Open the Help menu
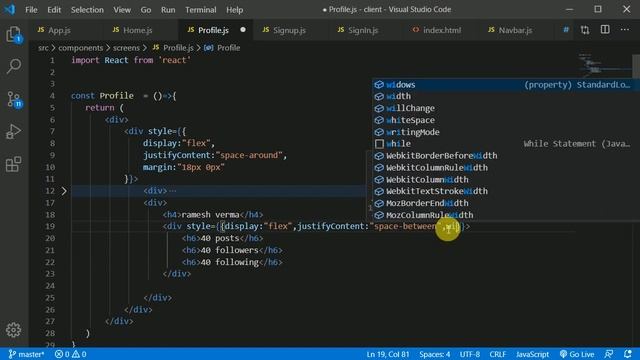640x360 pixels. [234, 9]
